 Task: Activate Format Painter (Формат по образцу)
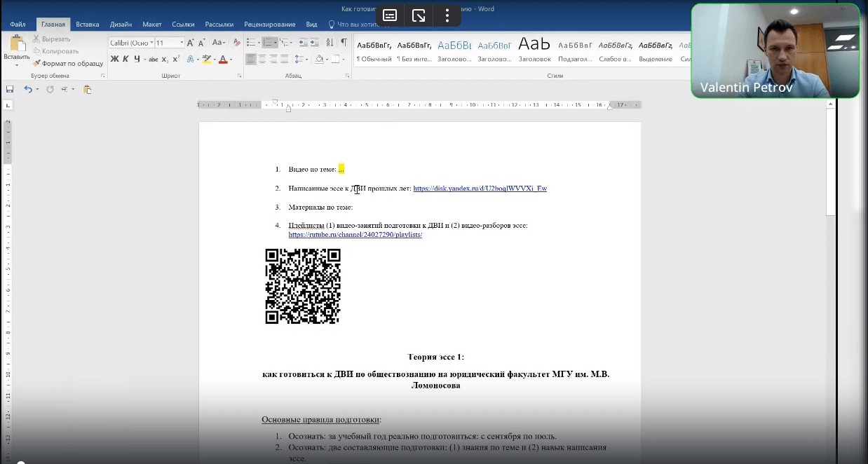pos(68,63)
